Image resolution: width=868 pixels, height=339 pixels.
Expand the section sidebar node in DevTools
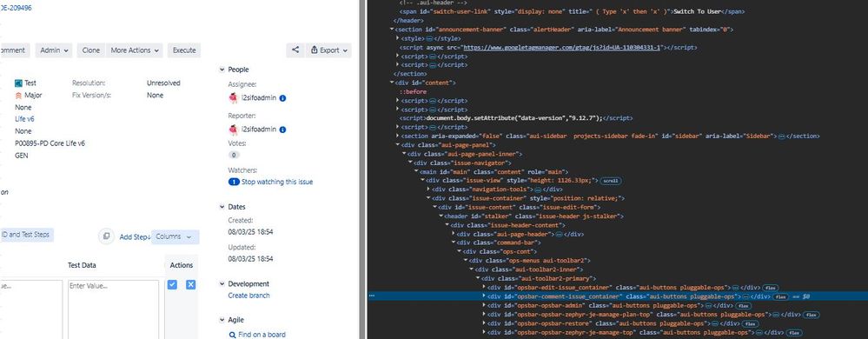[x=398, y=136]
